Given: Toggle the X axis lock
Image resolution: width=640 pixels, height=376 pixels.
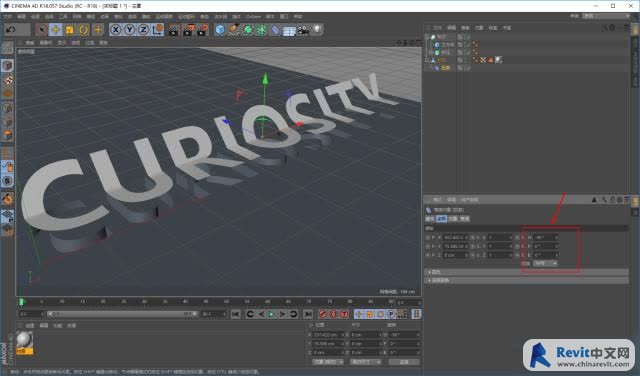Looking at the screenshot, I should [x=116, y=30].
